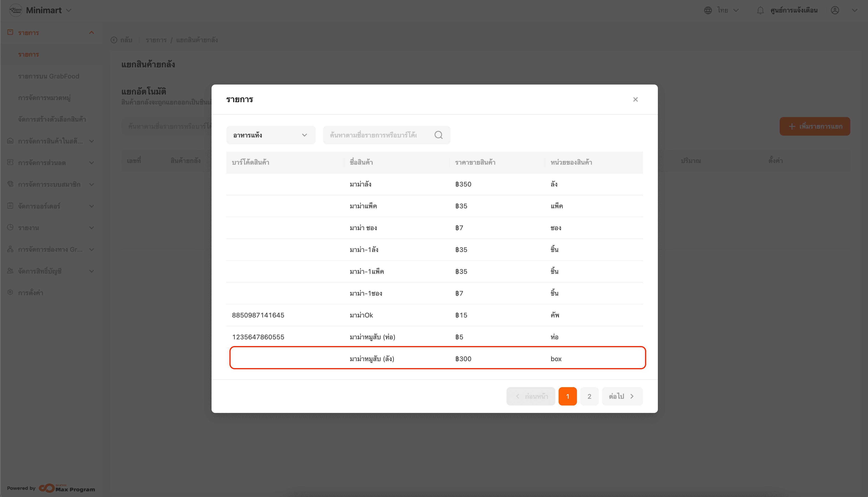
Task: Click the การตั้งค่า settings sidebar icon
Action: click(x=10, y=293)
